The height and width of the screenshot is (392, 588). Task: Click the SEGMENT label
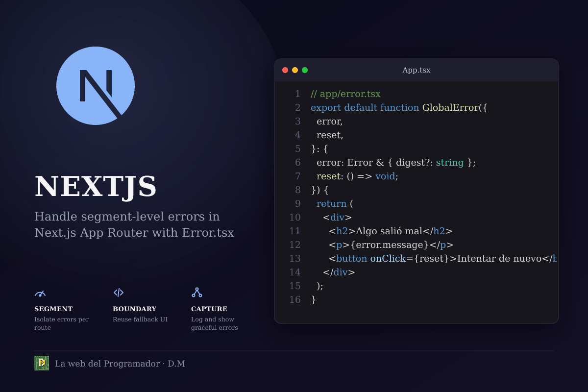(x=53, y=309)
